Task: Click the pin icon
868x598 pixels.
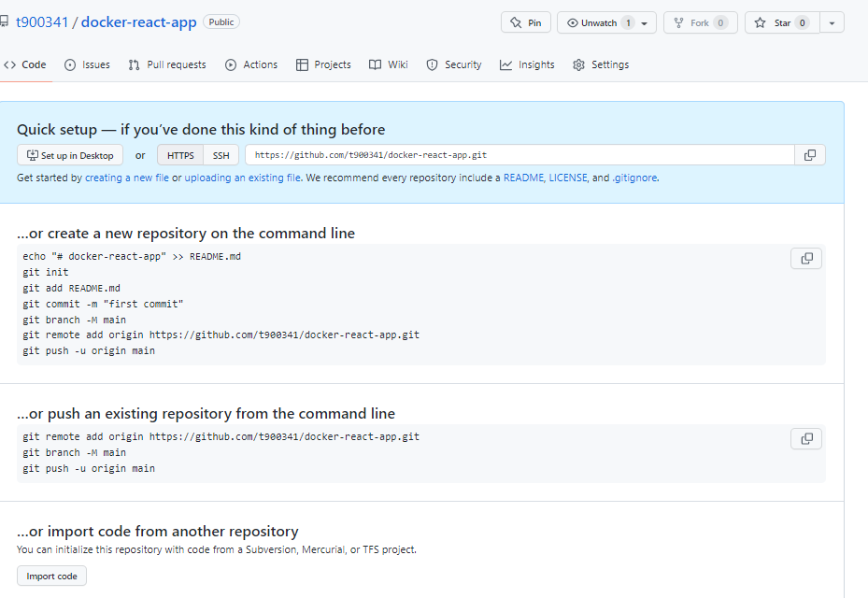Action: coord(516,22)
